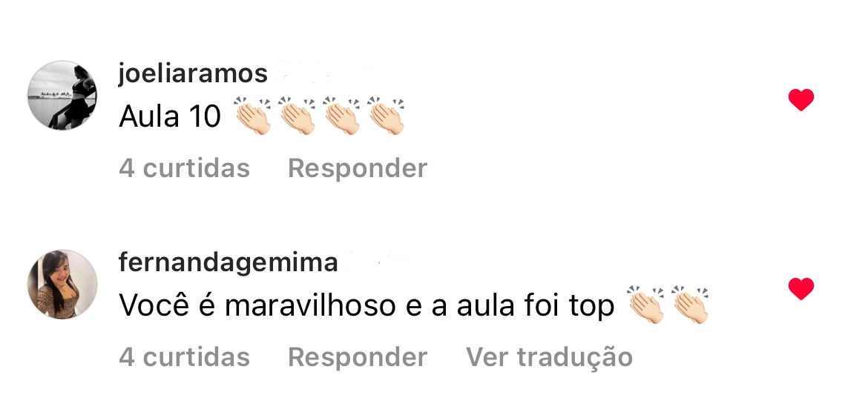The image size is (868, 412).
Task: Visit the joeliaramos username link
Action: pos(193,74)
